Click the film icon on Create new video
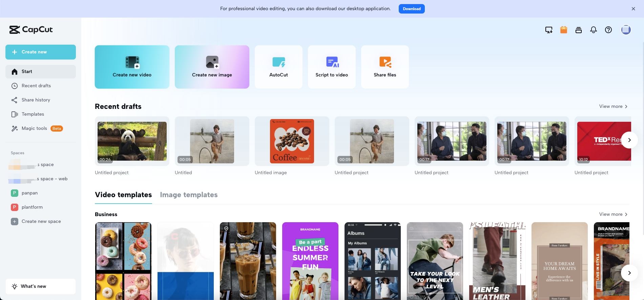The width and height of the screenshot is (644, 300). tap(132, 62)
